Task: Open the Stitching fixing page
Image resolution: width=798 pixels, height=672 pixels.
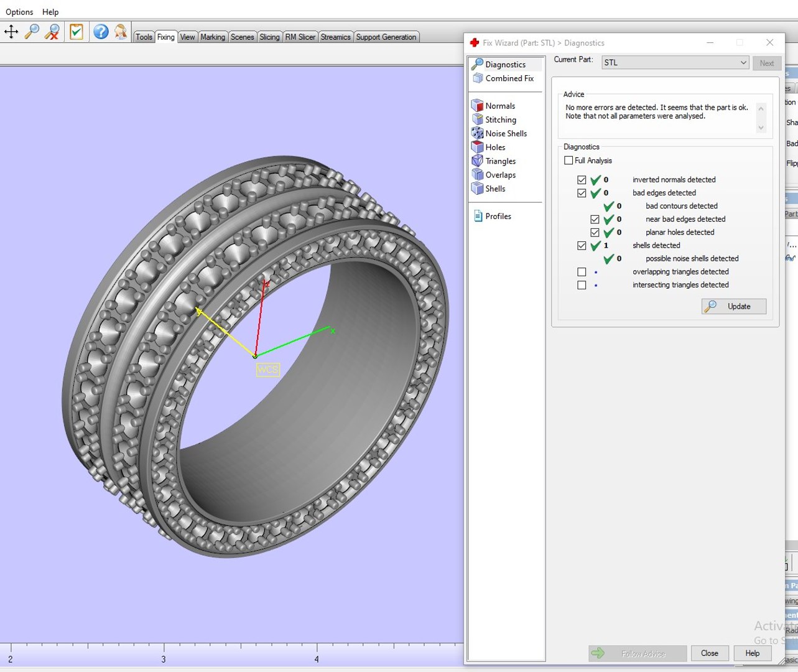Action: coord(494,119)
